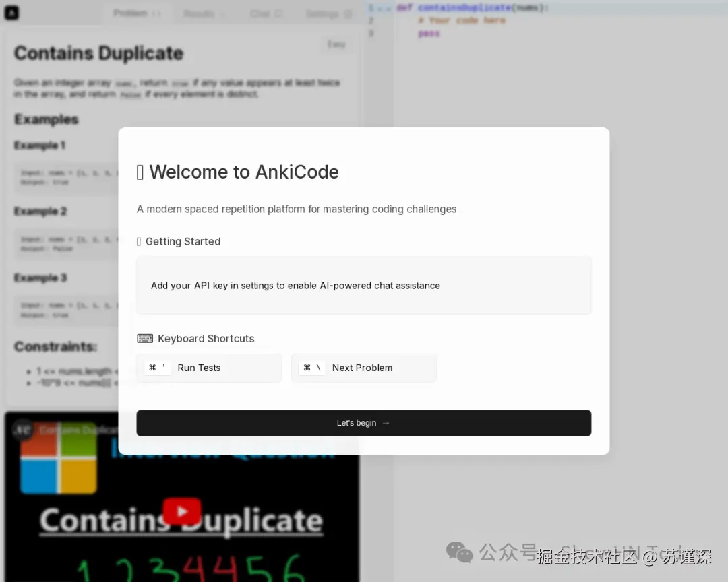Image resolution: width=728 pixels, height=582 pixels.
Task: Click the Examples heading in problem panel
Action: [x=47, y=119]
